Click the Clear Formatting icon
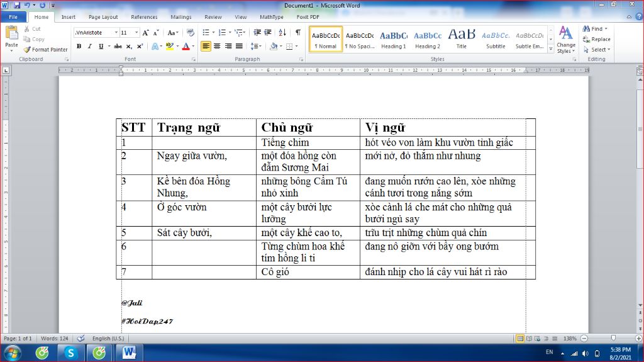Image resolution: width=644 pixels, height=362 pixels. [190, 33]
